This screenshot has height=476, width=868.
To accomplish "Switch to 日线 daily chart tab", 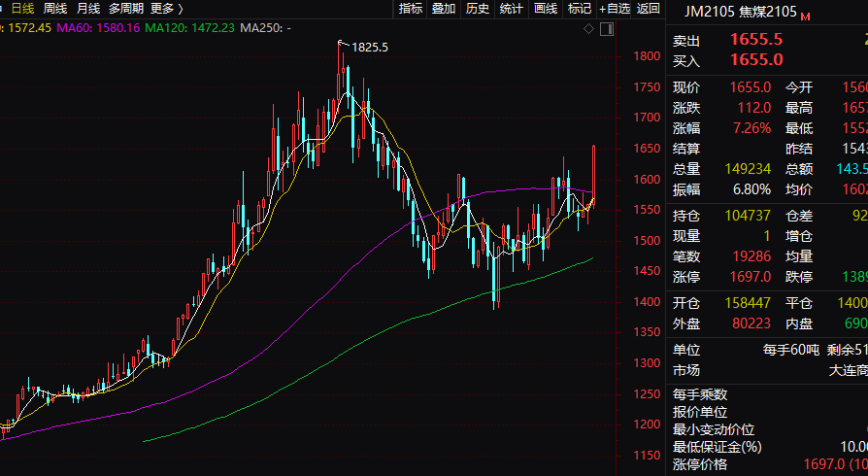I will coord(22,9).
